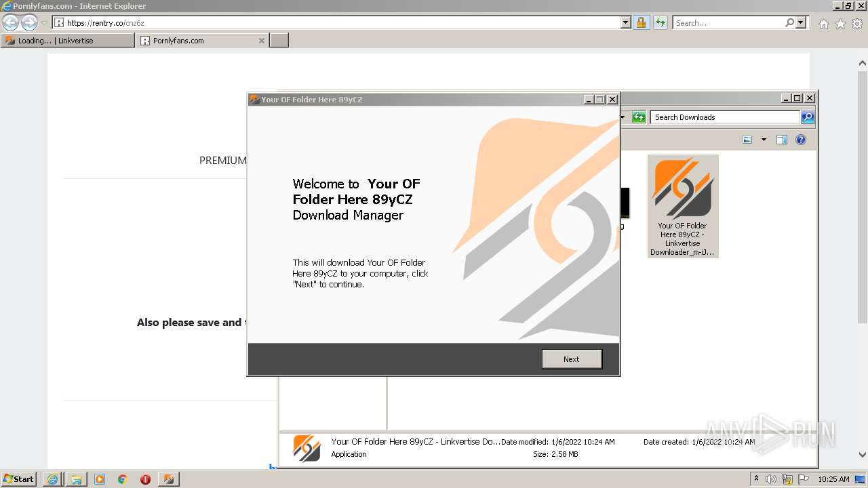868x488 pixels.
Task: Close the Your OF Folder dialog
Action: click(612, 99)
